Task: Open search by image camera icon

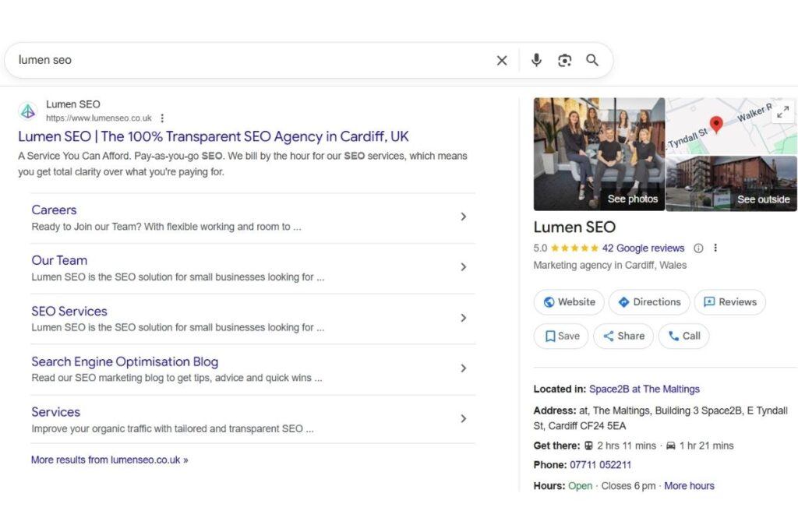Action: click(x=564, y=61)
